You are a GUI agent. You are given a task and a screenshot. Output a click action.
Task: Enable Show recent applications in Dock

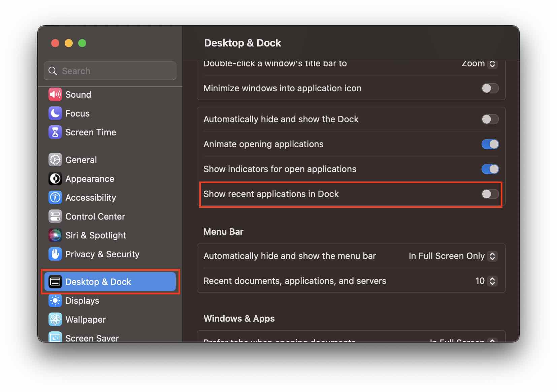coord(490,194)
